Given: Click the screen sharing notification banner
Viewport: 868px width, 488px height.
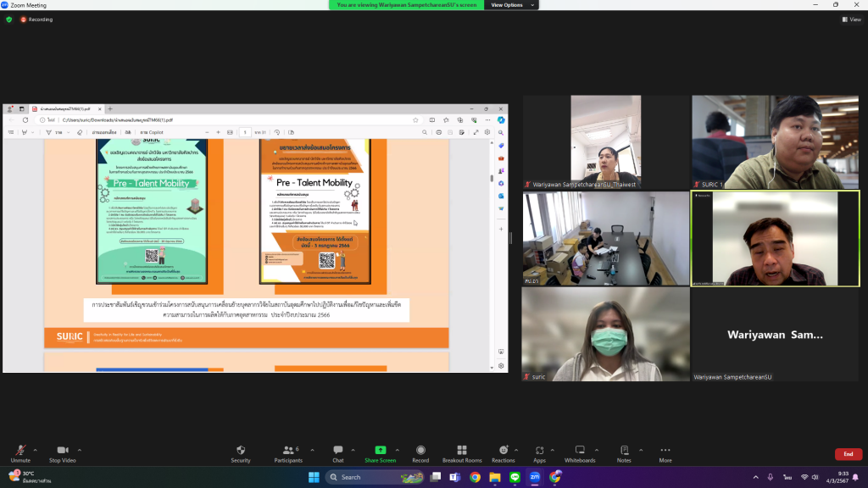Looking at the screenshot, I should pos(406,5).
